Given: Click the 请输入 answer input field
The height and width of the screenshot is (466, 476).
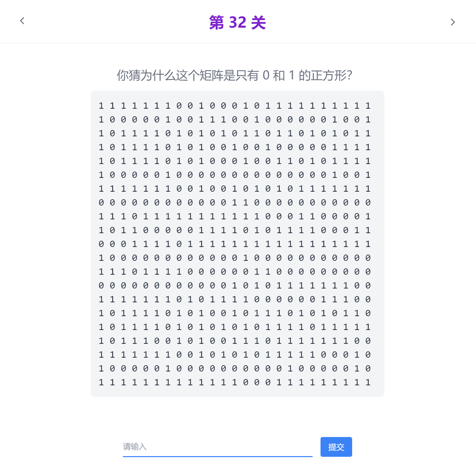Looking at the screenshot, I should (217, 447).
